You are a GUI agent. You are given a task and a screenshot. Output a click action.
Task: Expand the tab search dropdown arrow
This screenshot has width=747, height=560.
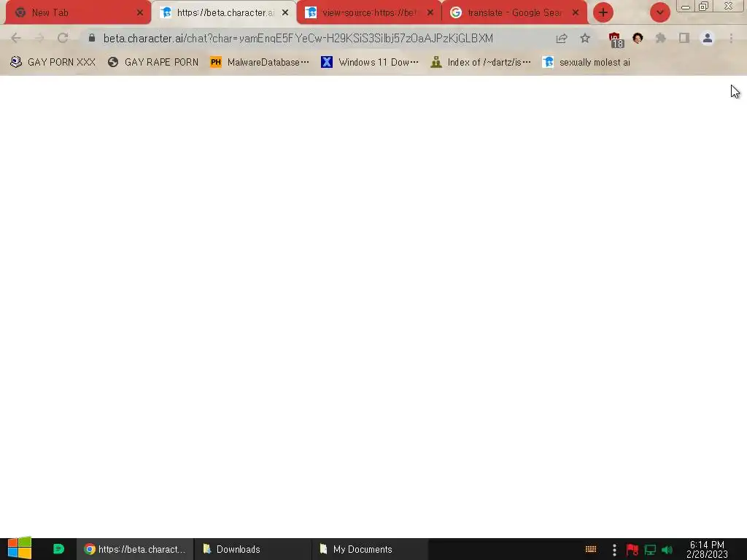tap(659, 13)
